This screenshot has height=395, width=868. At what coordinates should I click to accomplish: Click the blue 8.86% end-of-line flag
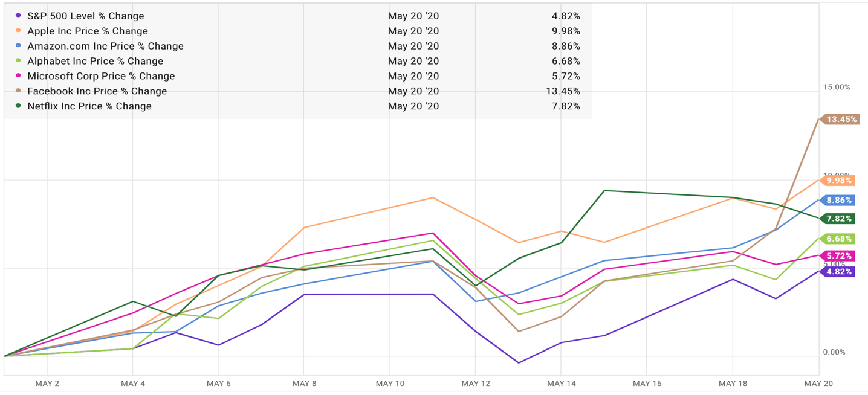click(x=837, y=201)
